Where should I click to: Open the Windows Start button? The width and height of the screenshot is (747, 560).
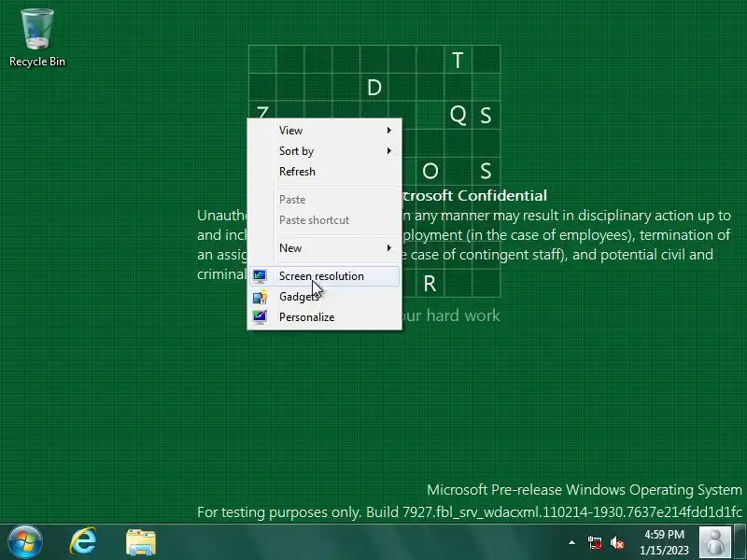point(25,542)
